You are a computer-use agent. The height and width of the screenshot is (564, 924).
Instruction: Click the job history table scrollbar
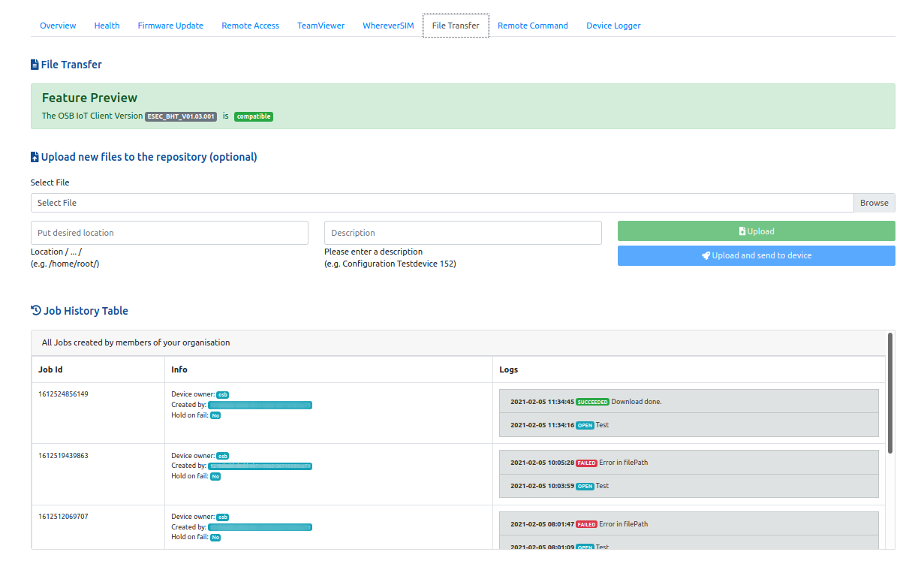point(890,393)
